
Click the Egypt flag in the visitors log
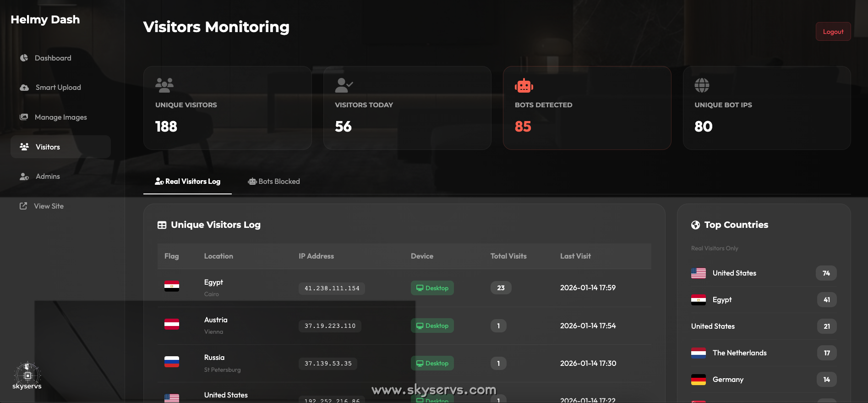pos(172,286)
